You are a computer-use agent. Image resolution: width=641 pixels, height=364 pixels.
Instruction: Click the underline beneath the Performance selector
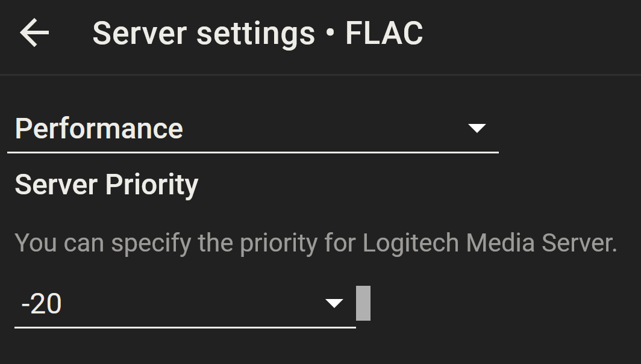click(x=253, y=153)
